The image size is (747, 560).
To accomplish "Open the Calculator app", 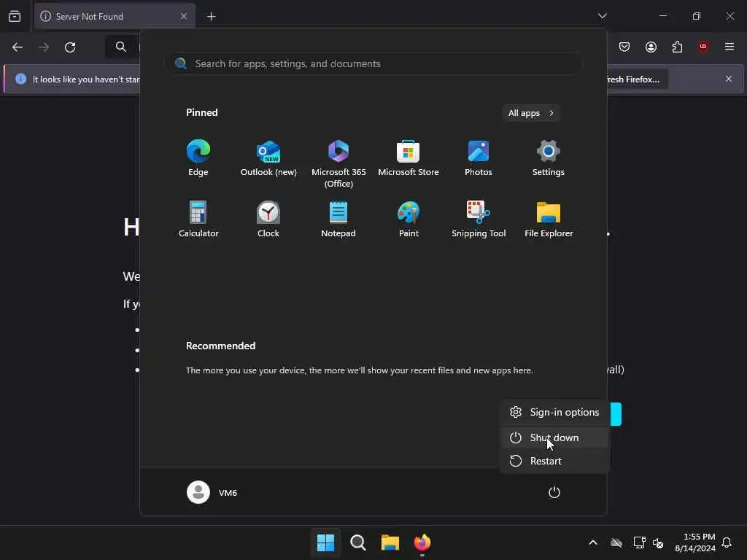I will click(198, 219).
